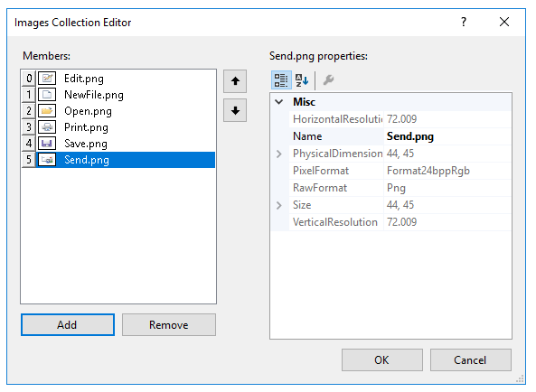Image resolution: width=536 pixels, height=392 pixels.
Task: Click the Size value 44, 45
Action: click(x=400, y=205)
